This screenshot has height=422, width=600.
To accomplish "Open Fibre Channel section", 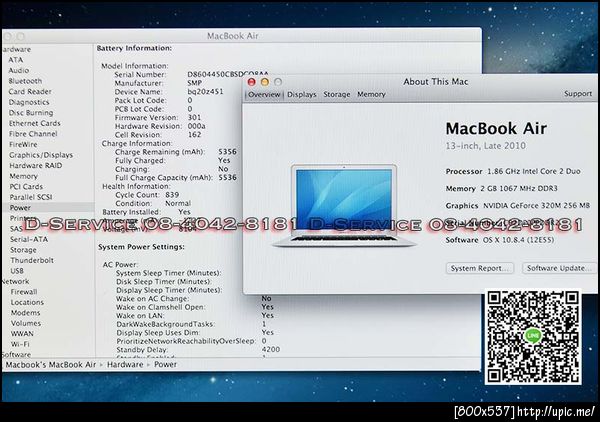I will (x=33, y=134).
